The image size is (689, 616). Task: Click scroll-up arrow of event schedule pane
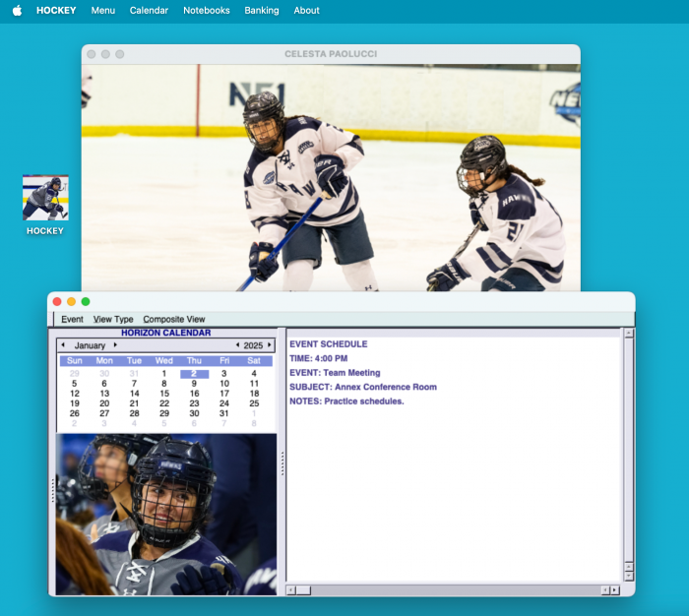pyautogui.click(x=628, y=334)
